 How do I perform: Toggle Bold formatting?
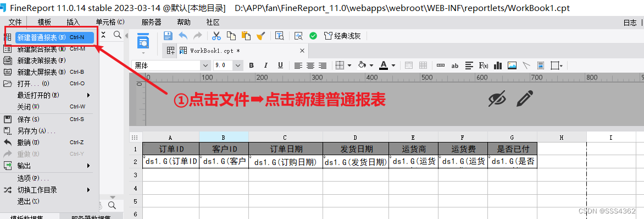tap(251, 65)
